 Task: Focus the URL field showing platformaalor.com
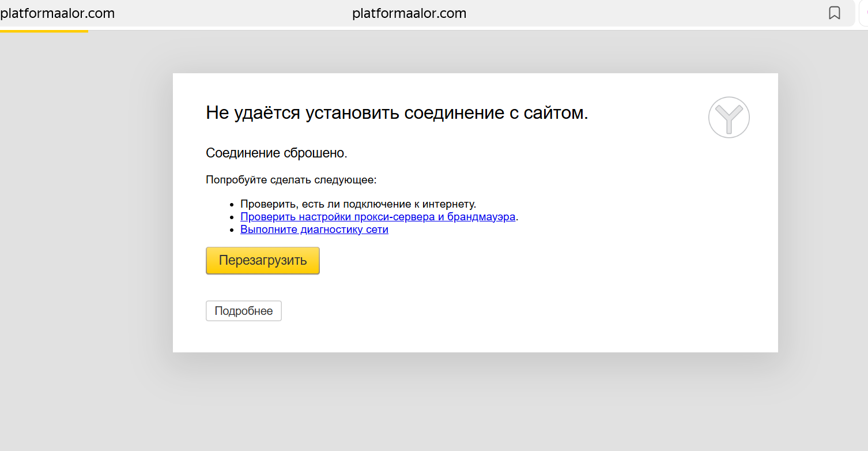409,13
